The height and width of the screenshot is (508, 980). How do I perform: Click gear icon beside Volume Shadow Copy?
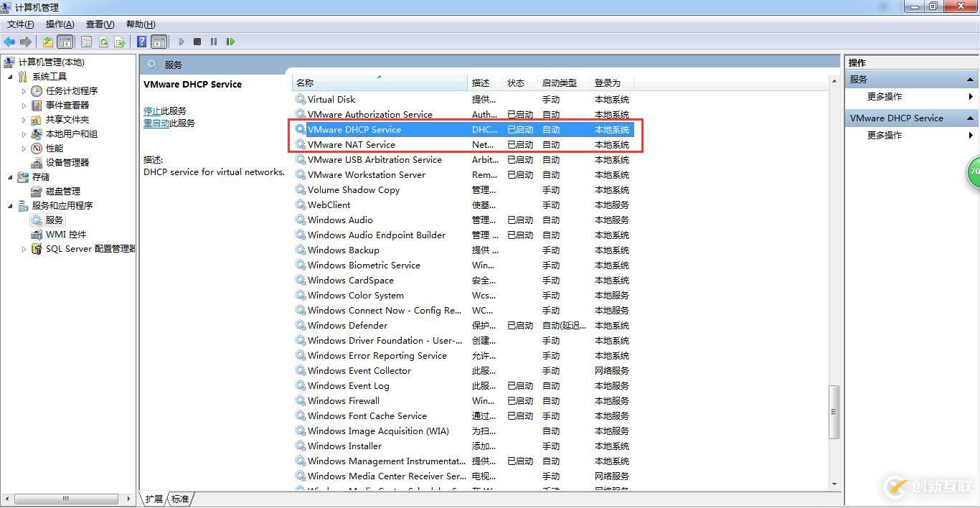pyautogui.click(x=301, y=189)
